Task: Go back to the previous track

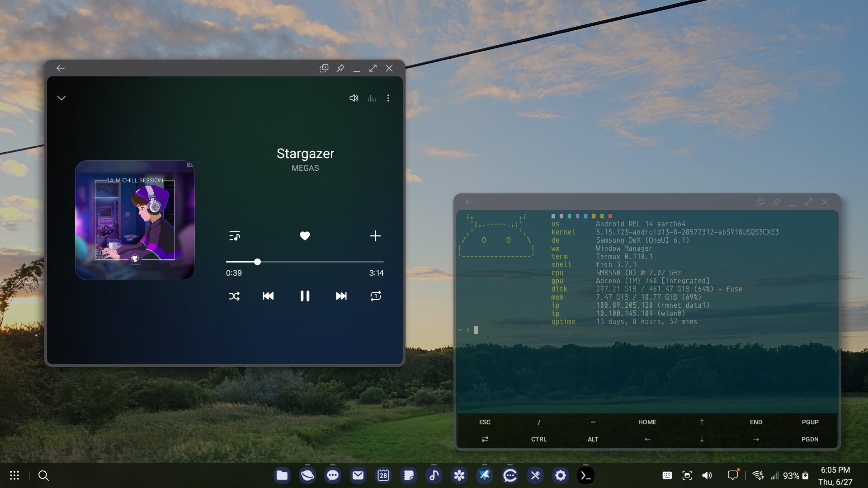Action: 268,296
